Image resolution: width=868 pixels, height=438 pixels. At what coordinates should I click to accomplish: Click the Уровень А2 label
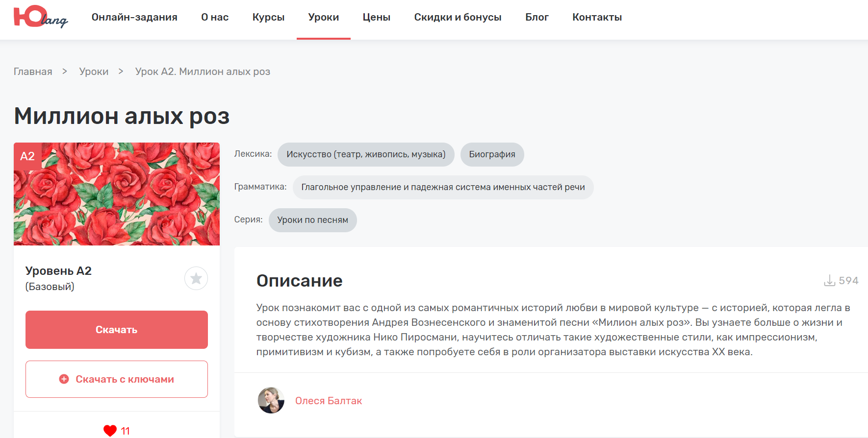coord(58,271)
